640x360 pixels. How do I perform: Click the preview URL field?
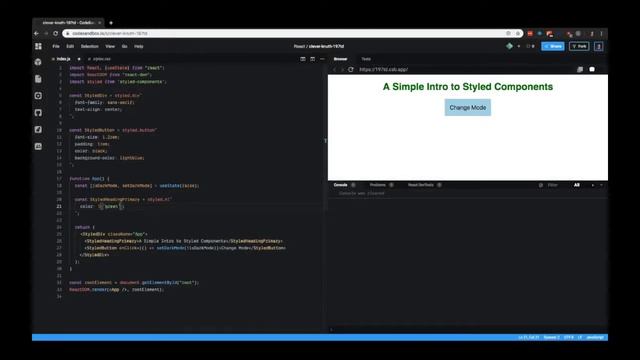(465, 69)
